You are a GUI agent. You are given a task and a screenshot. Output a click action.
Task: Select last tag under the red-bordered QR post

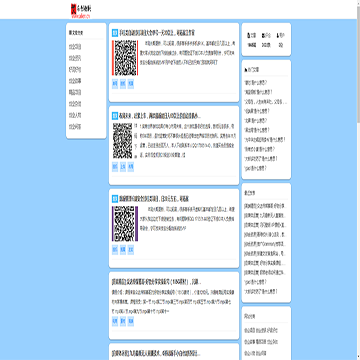coord(131,84)
